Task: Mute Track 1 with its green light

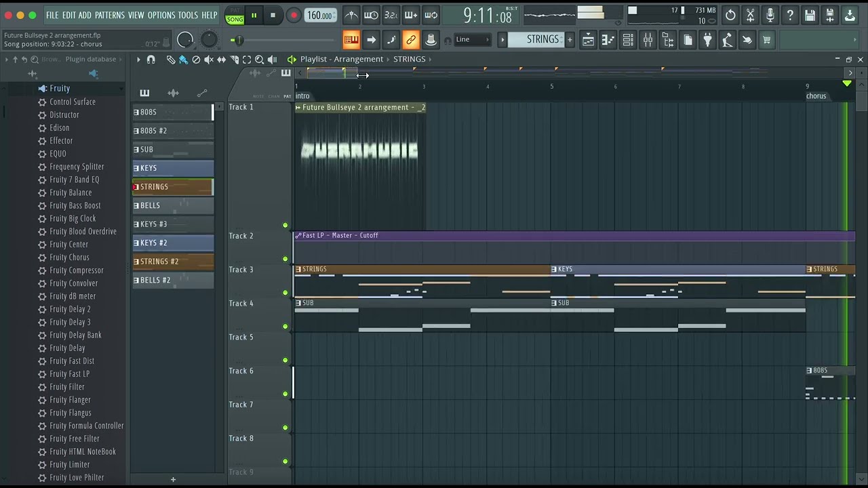Action: (285, 225)
